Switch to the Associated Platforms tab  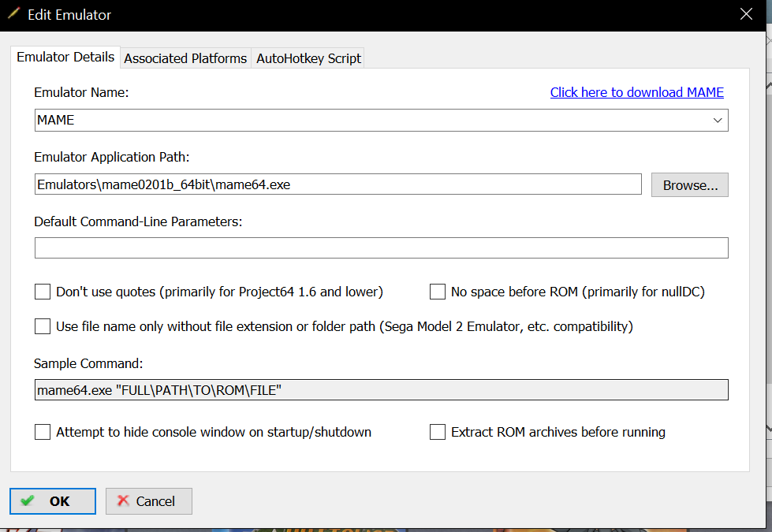pos(185,58)
